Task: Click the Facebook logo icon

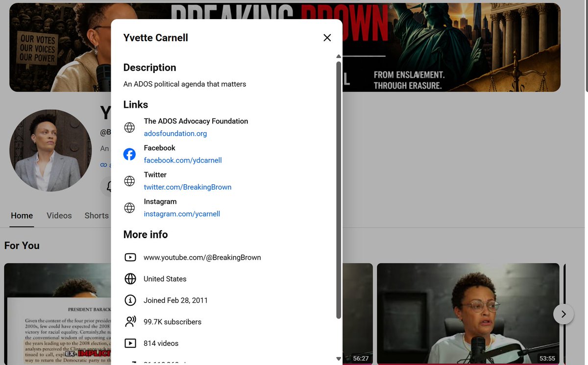Action: [x=129, y=154]
